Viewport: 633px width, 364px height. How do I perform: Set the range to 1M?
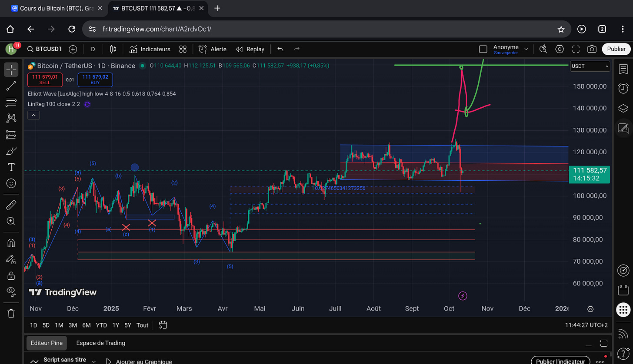pyautogui.click(x=59, y=325)
